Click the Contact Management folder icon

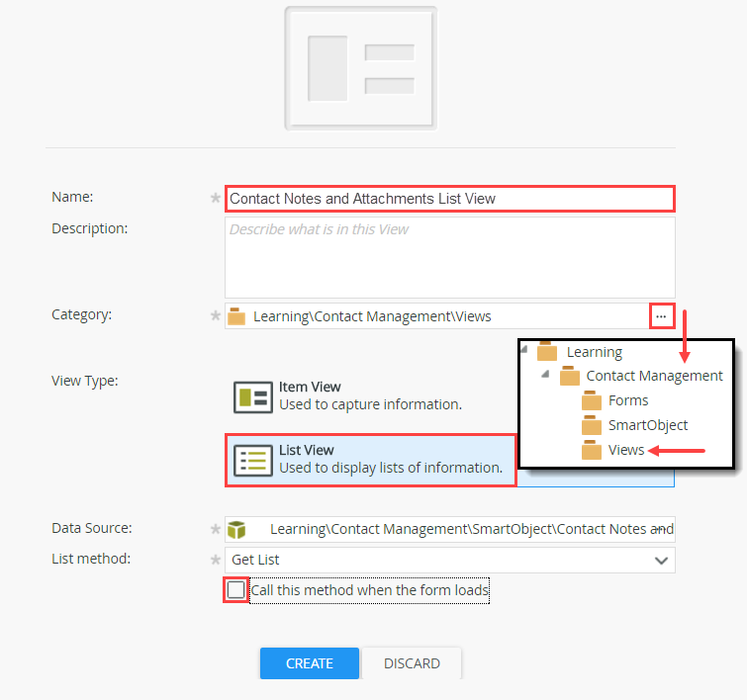tap(569, 376)
